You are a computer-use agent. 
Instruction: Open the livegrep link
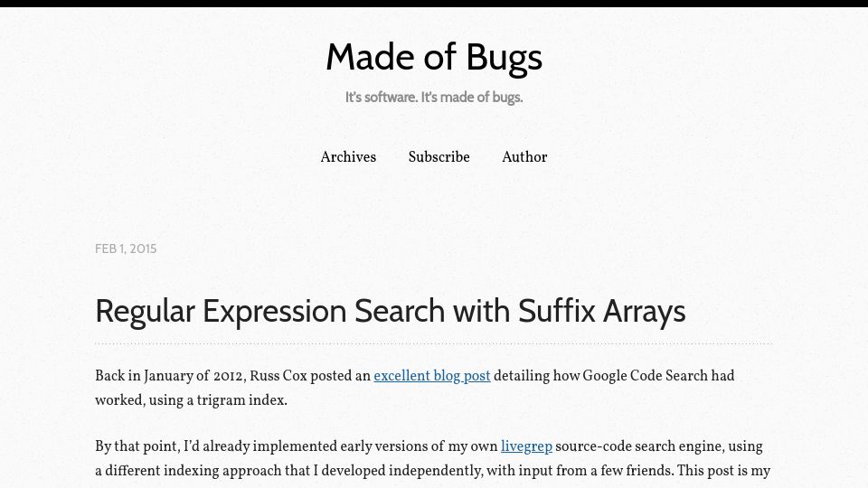coord(526,447)
